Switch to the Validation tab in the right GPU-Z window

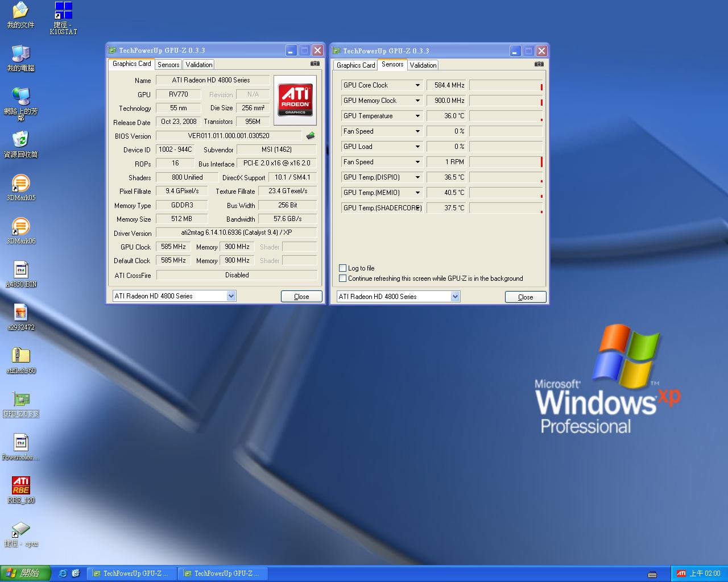423,65
